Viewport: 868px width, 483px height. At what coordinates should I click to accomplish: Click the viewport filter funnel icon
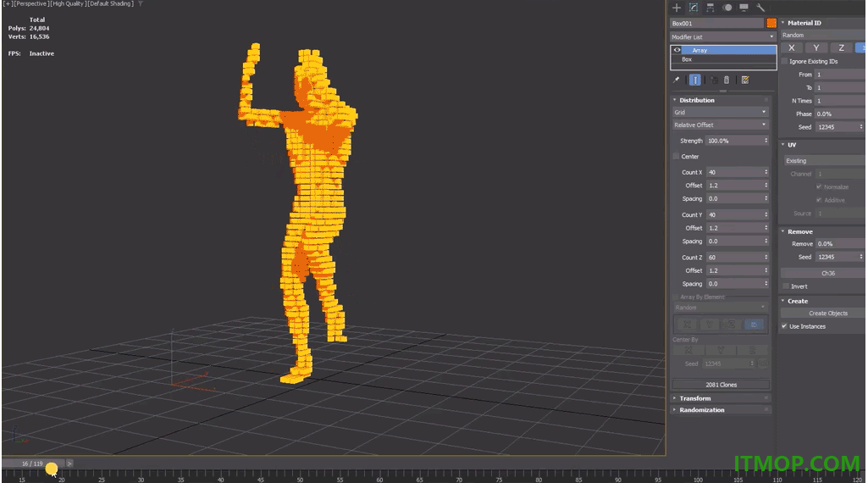[141, 4]
